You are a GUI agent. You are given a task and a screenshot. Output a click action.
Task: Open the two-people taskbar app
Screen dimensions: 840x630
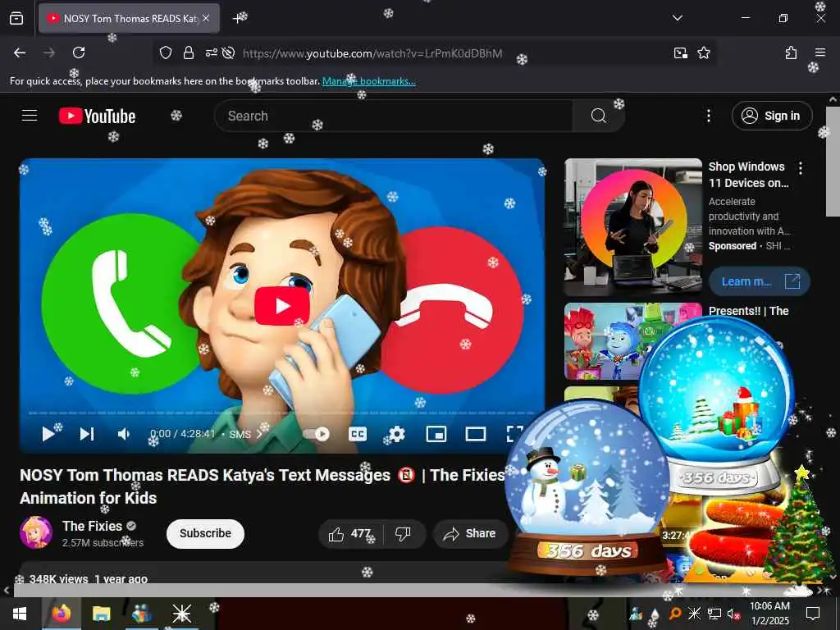point(142,614)
